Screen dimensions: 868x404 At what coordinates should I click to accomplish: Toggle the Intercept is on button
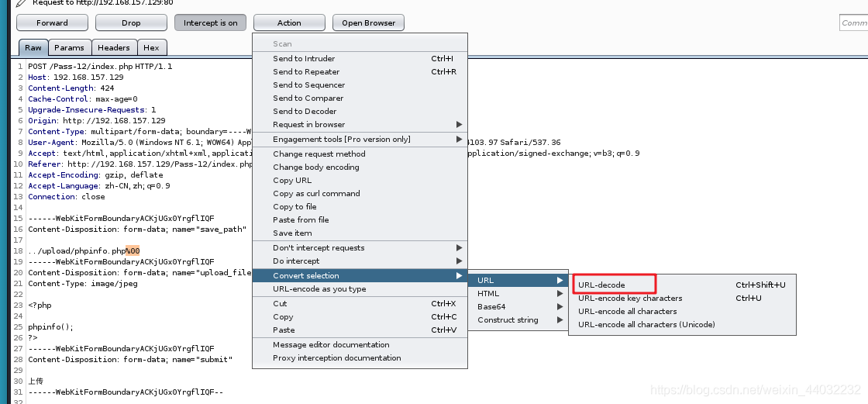[210, 22]
